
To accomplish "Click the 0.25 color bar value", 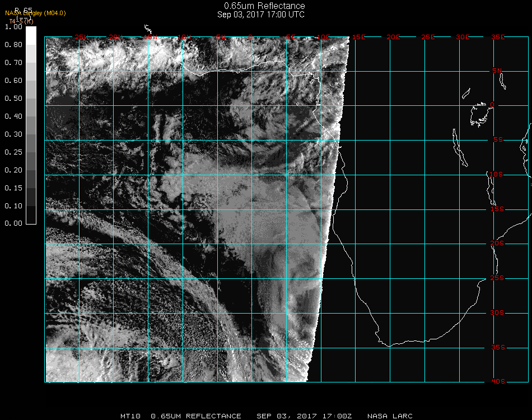I will [13, 152].
